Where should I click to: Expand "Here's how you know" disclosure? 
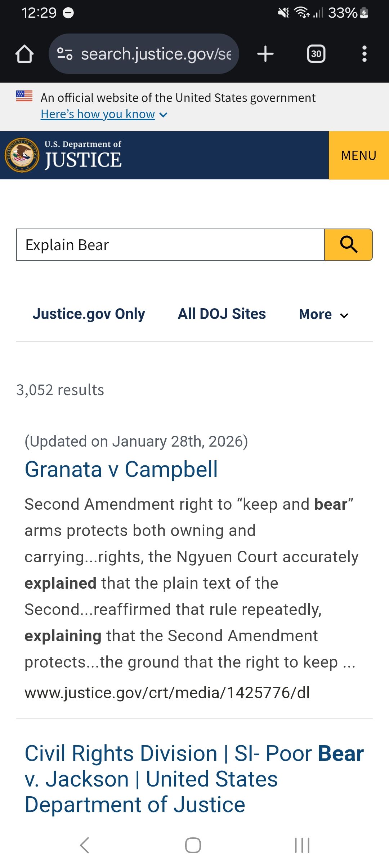(x=104, y=114)
